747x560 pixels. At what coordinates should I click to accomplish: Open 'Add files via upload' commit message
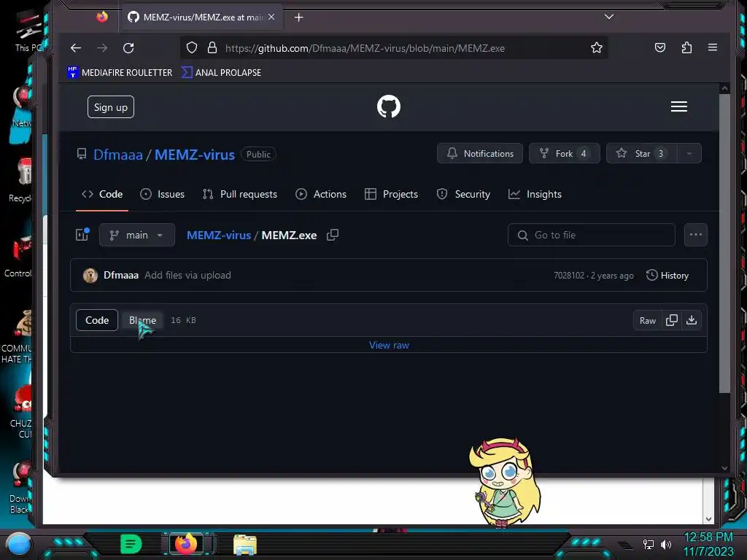click(187, 275)
